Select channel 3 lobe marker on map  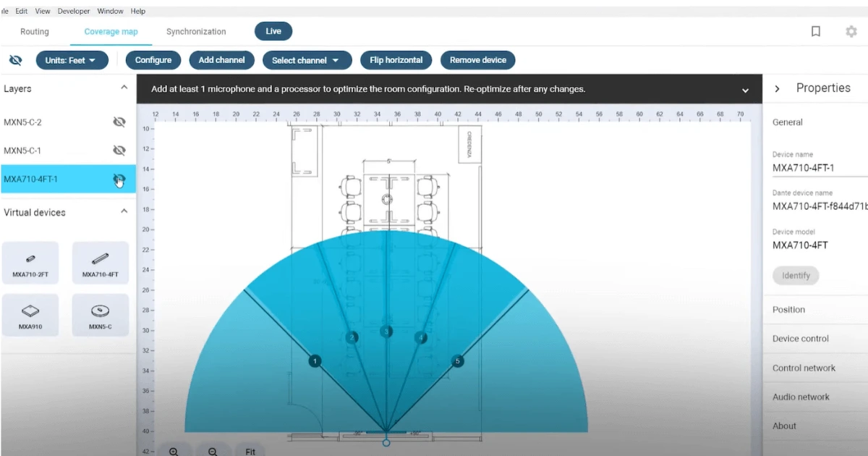point(386,332)
